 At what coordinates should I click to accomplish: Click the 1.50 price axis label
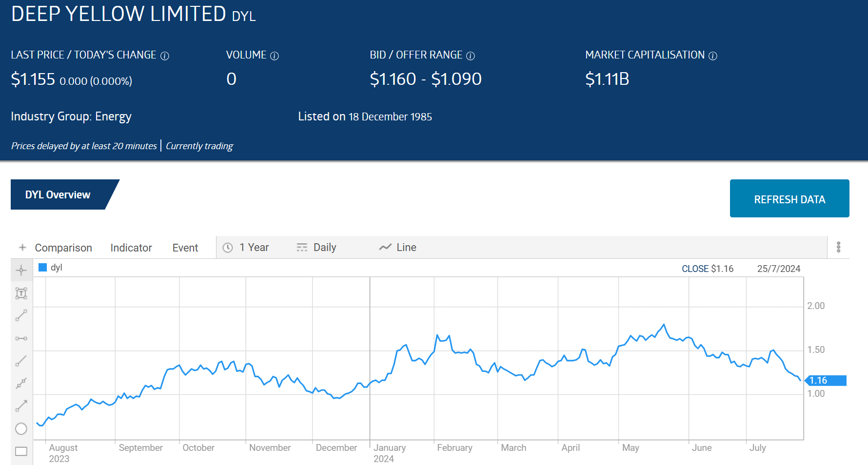(x=816, y=349)
